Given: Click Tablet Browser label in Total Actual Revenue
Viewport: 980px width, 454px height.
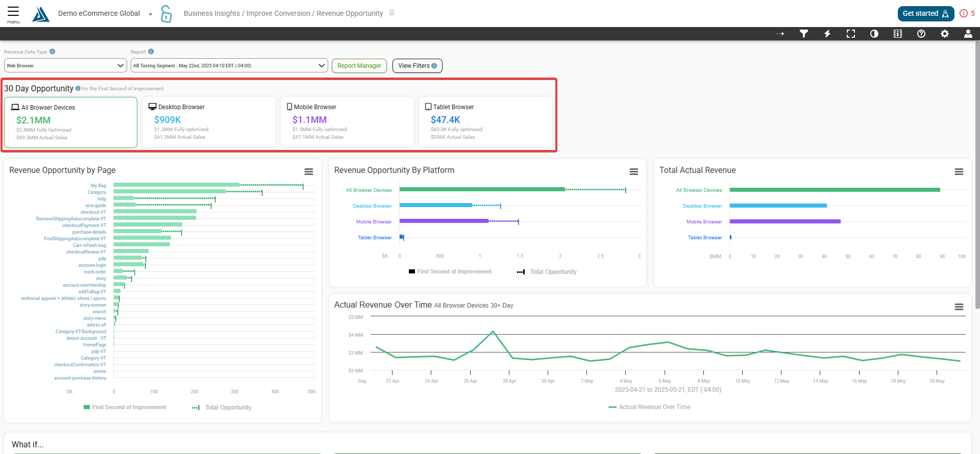Looking at the screenshot, I should pyautogui.click(x=705, y=238).
